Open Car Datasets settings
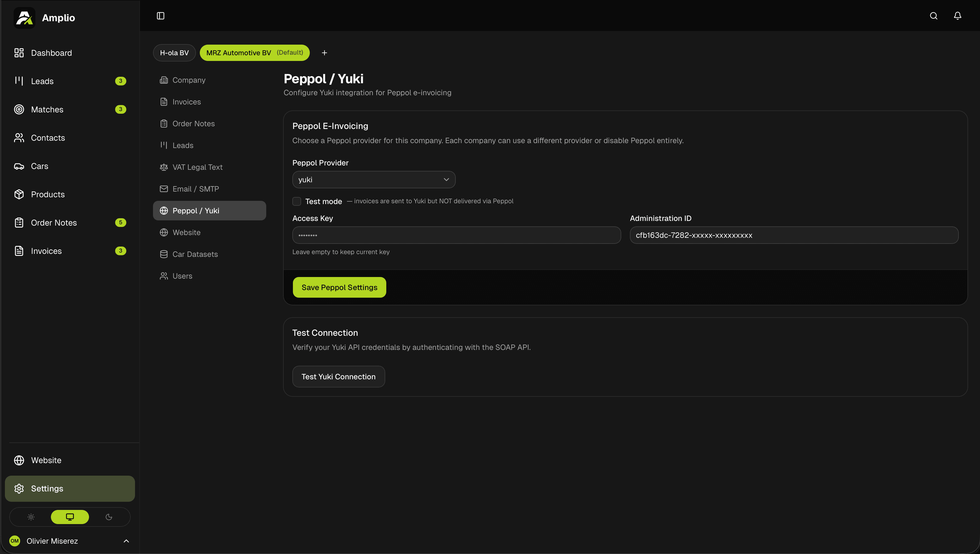The image size is (980, 554). [x=195, y=254]
